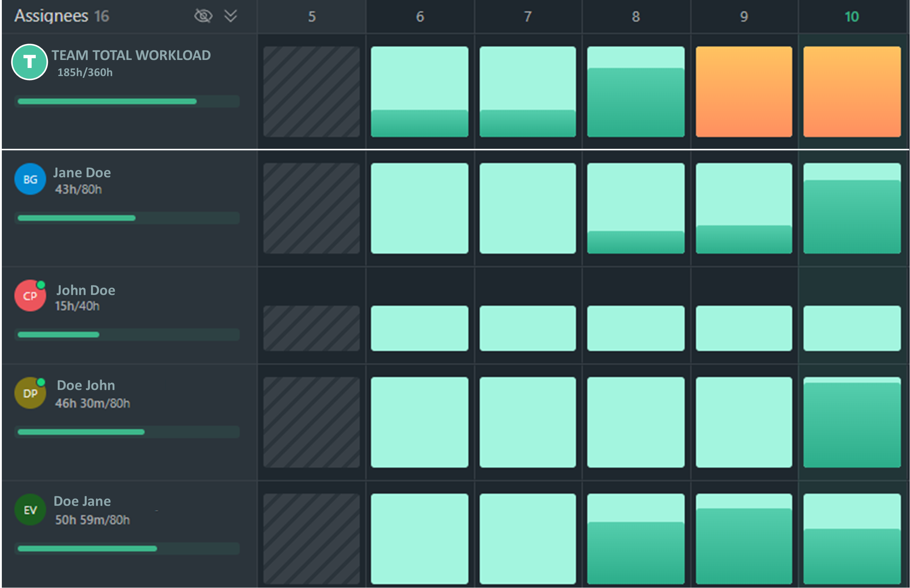Click TEAM TOTAL WORKLOAD label
The width and height of the screenshot is (910, 588).
click(131, 55)
